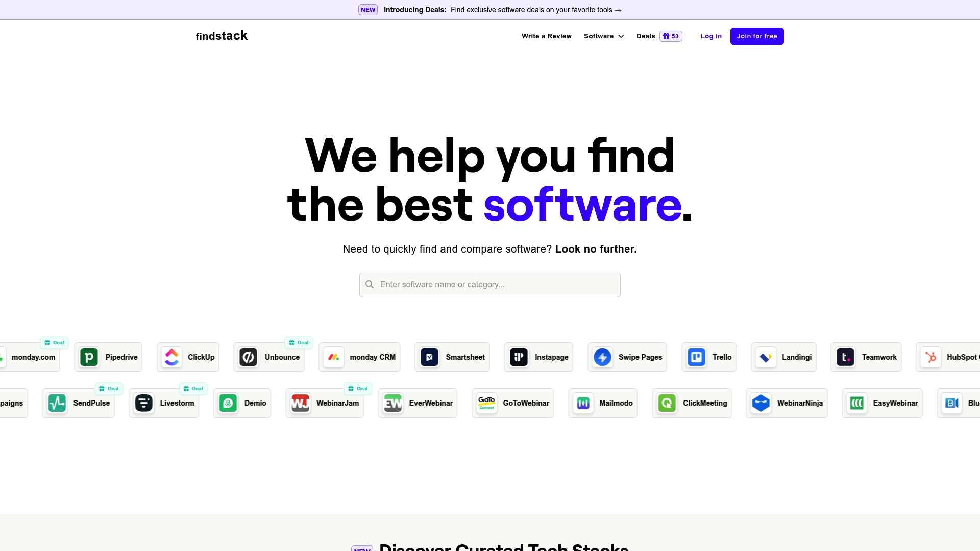Click the ClickMeeting app icon
Viewport: 980px width, 551px height.
tap(667, 403)
